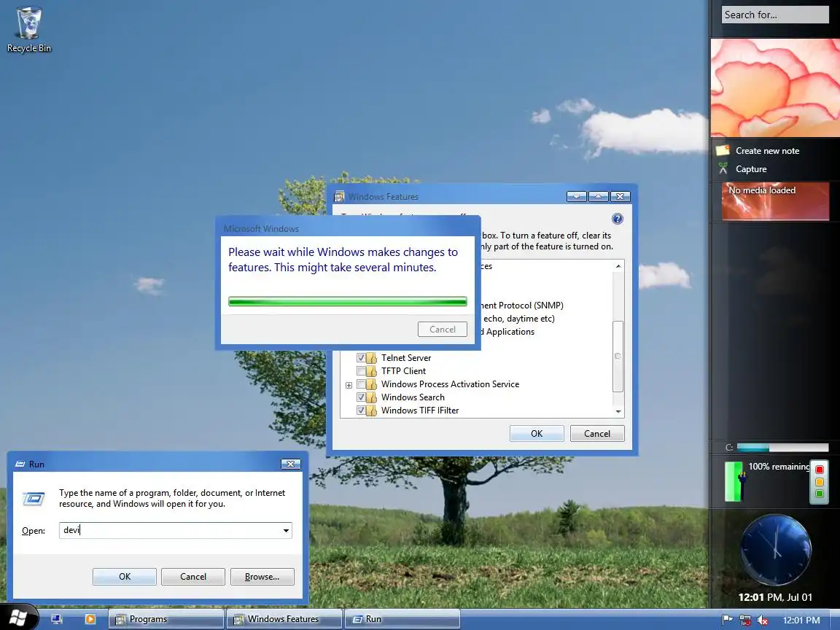Click the network tray icon

coord(744,620)
